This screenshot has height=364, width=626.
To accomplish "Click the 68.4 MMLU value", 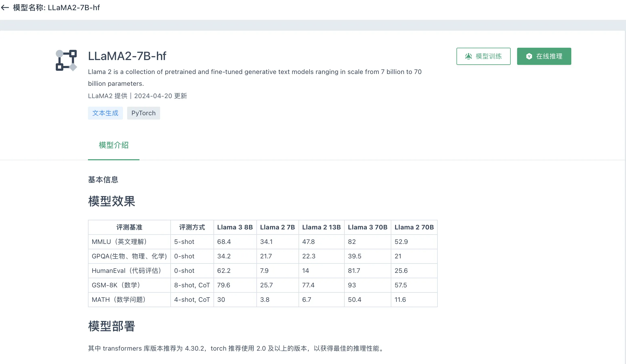I will tap(224, 242).
